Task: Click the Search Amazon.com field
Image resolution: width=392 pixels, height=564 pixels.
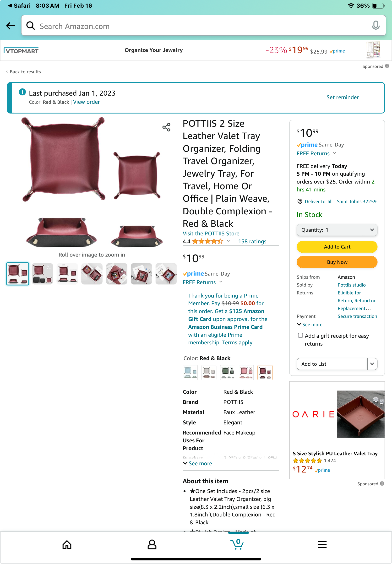Action: 203,26
